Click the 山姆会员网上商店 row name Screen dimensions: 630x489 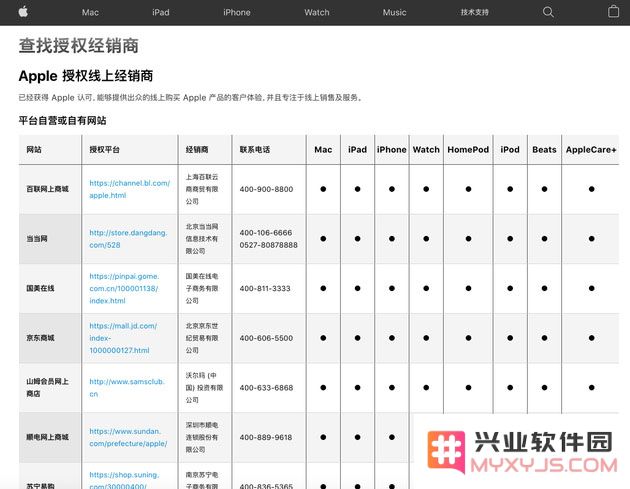pos(47,387)
